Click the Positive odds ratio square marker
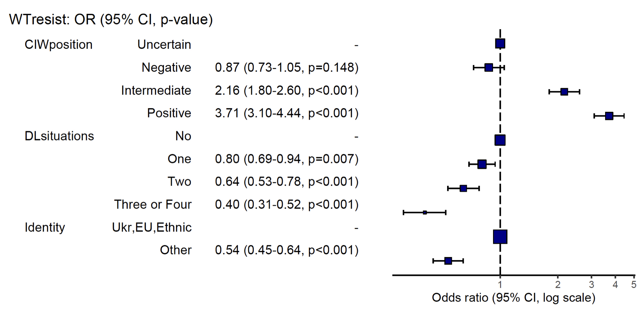This screenshot has width=644, height=314. [609, 116]
